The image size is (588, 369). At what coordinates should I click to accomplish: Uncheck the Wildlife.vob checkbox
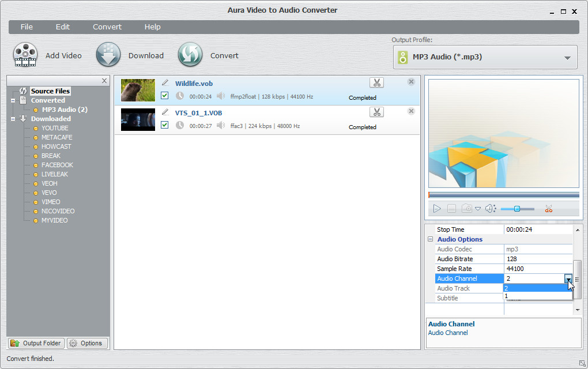tap(165, 96)
